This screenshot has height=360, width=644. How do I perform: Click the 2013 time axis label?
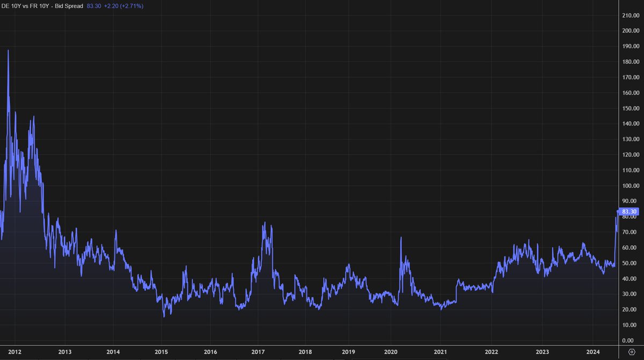click(64, 352)
